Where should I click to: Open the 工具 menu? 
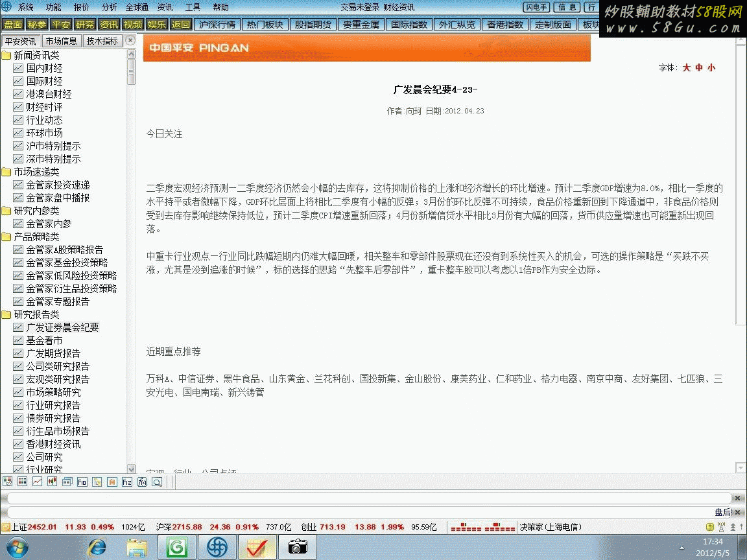pos(193,7)
